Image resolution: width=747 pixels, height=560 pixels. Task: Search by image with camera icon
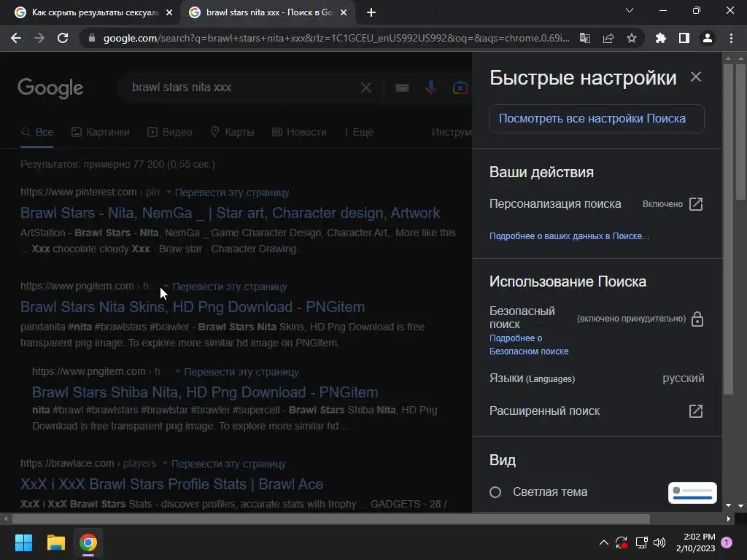(460, 87)
